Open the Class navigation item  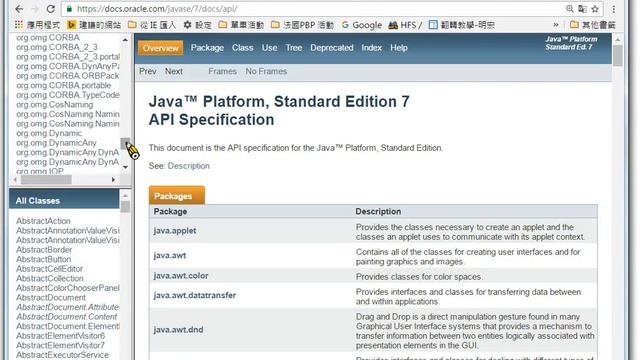point(242,48)
